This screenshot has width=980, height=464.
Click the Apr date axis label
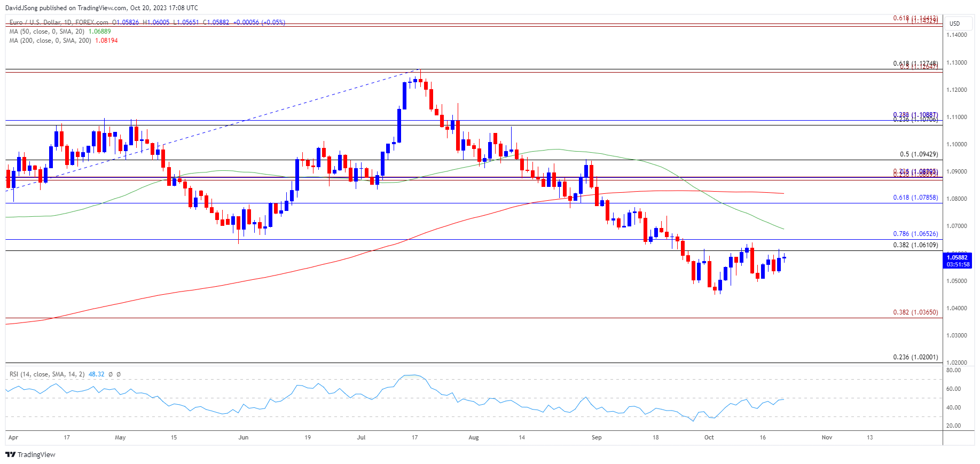(13, 437)
